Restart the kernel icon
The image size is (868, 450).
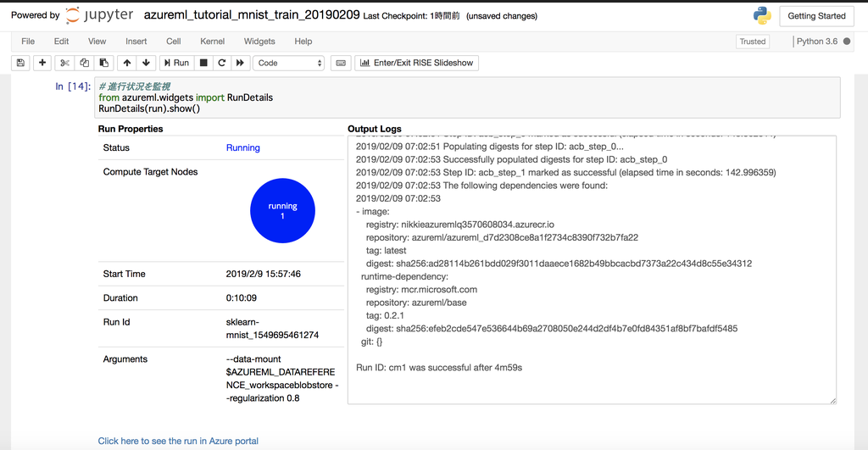[221, 63]
